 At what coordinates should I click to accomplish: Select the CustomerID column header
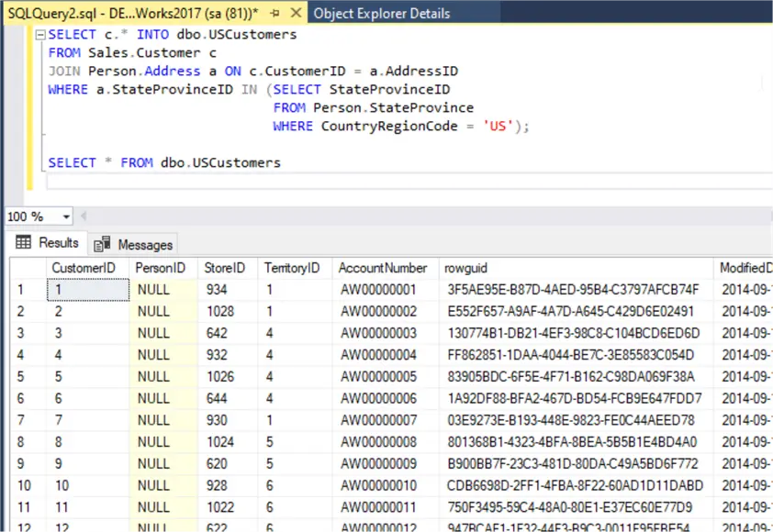(84, 268)
